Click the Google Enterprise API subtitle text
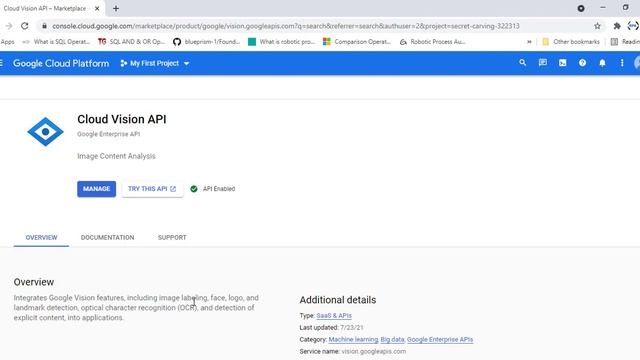The image size is (640, 360). [109, 134]
